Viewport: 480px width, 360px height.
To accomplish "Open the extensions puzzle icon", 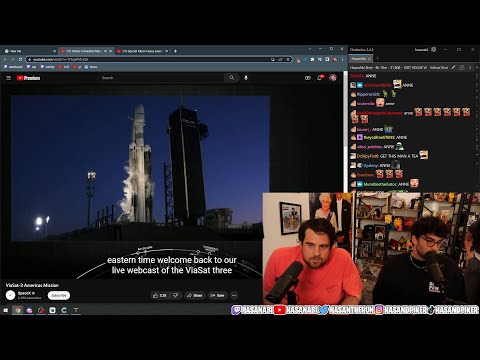I will point(312,59).
